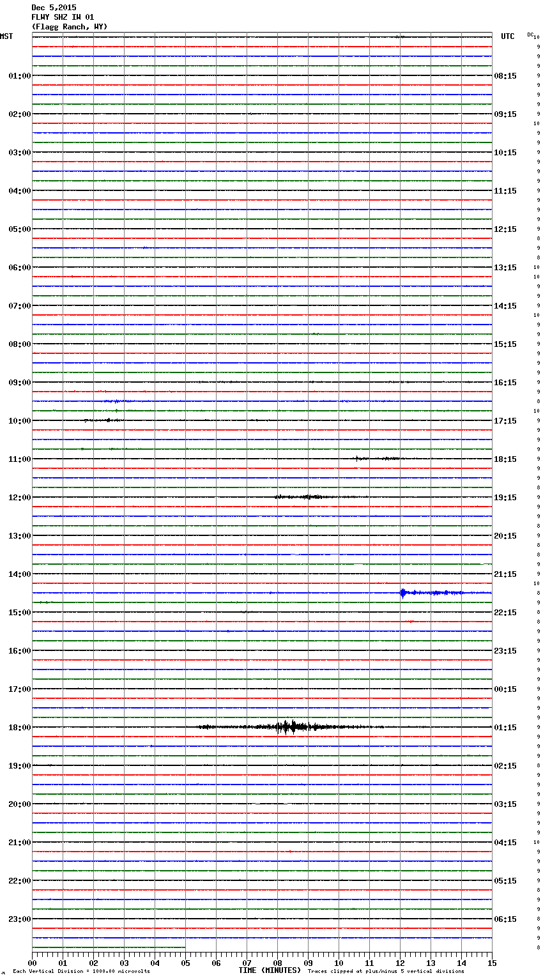Click the 06:15 UTC time label
Screen dimensions: 543x980
pyautogui.click(x=505, y=919)
